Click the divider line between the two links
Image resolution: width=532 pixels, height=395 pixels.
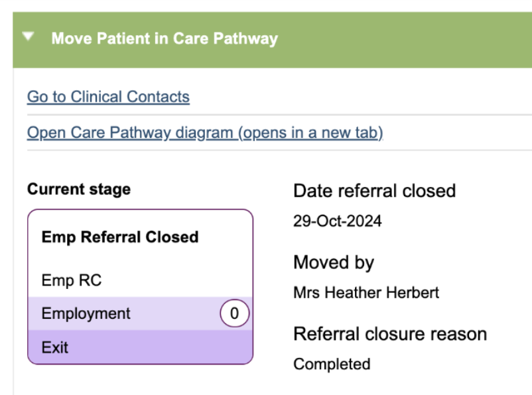click(x=279, y=115)
